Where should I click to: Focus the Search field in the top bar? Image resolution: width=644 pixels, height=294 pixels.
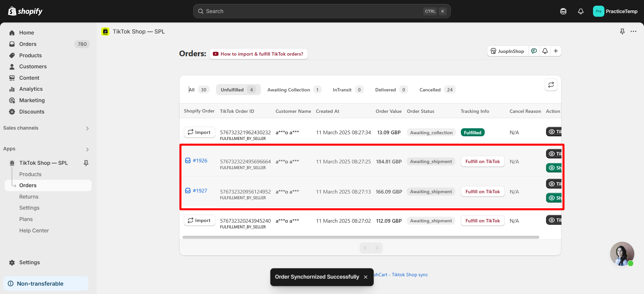(322, 11)
